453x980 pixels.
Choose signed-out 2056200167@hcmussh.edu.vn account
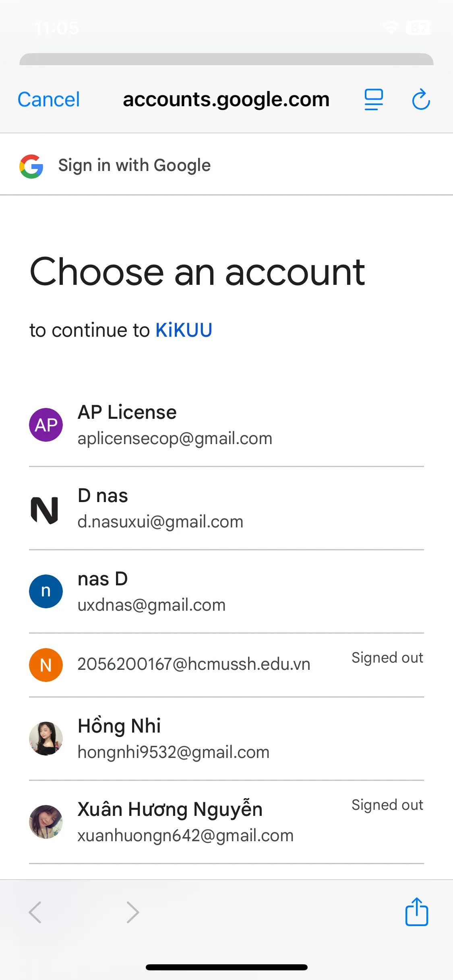(194, 664)
